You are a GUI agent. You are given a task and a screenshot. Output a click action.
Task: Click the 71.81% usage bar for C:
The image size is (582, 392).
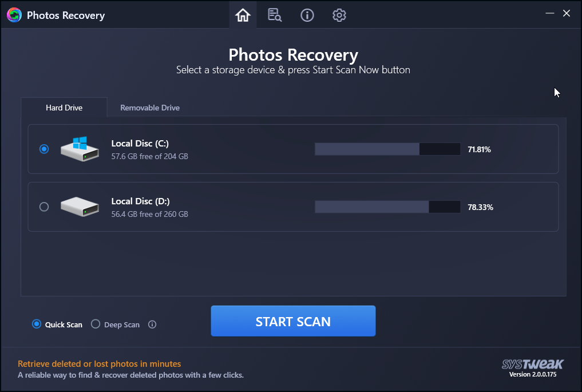tap(387, 149)
